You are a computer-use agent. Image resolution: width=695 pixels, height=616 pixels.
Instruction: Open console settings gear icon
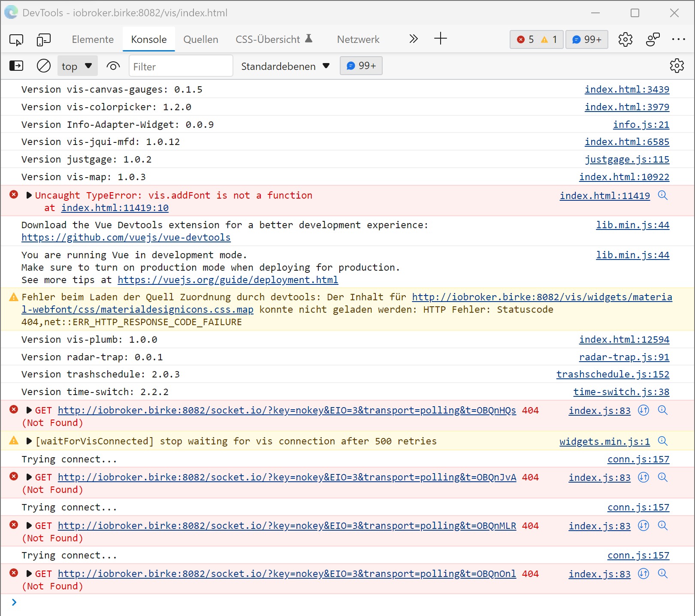pyautogui.click(x=677, y=66)
